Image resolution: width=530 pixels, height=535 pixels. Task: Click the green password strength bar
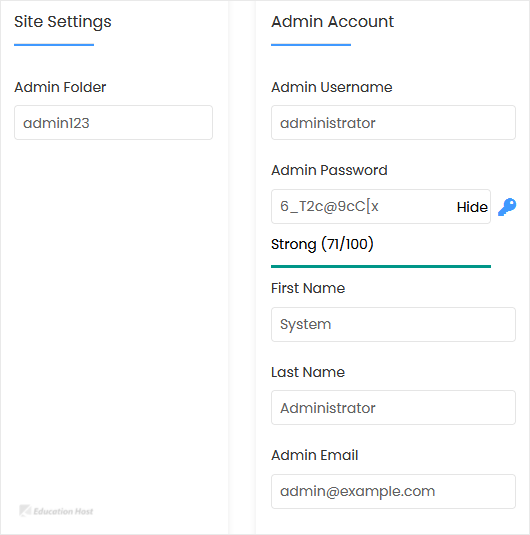point(381,266)
